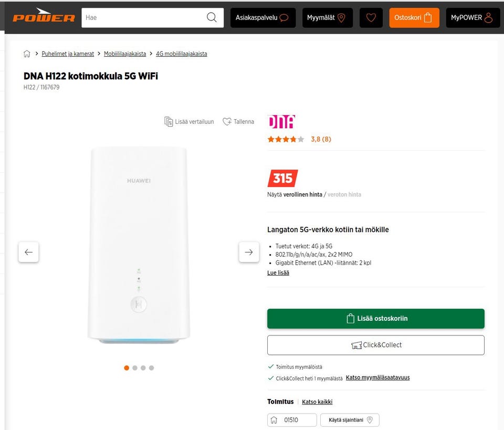The image size is (504, 430).
Task: Click the Lisää vertailuun compare icon
Action: coord(169,121)
